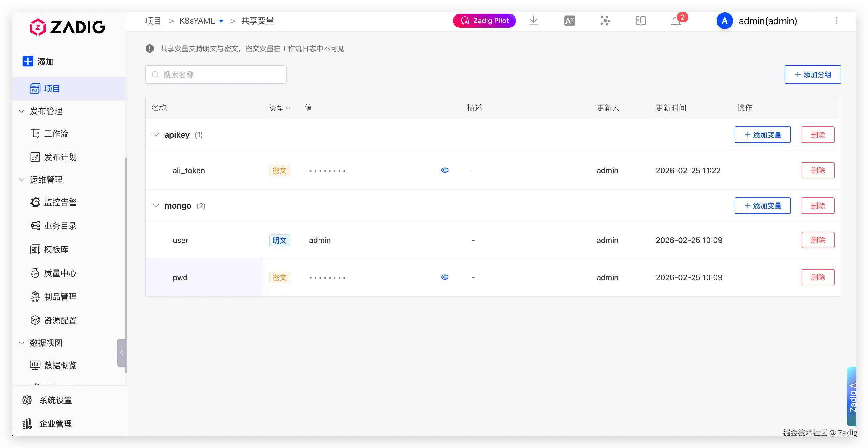Click the 企业管理 building icon
This screenshot has height=448, width=868.
(x=27, y=424)
